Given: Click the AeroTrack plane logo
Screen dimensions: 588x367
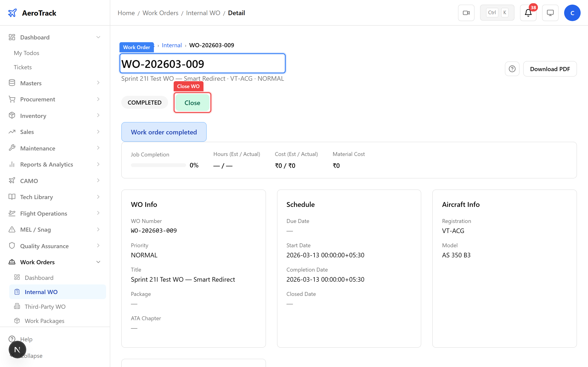Looking at the screenshot, I should [12, 13].
